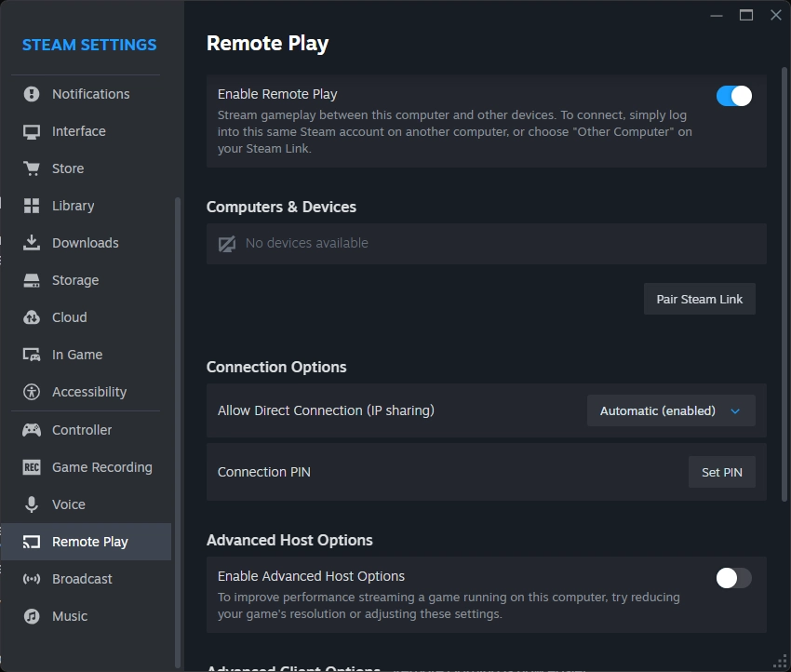
Task: Click the Store shopping cart icon
Action: (32, 168)
